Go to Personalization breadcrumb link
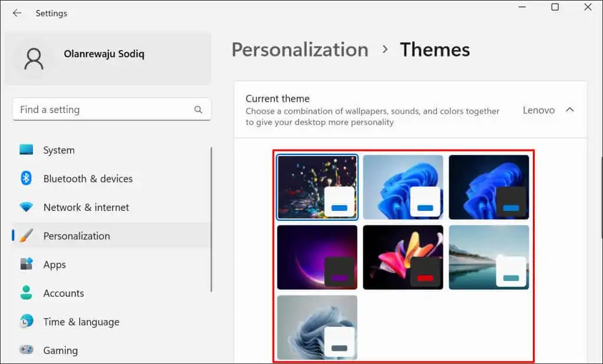 pyautogui.click(x=300, y=49)
